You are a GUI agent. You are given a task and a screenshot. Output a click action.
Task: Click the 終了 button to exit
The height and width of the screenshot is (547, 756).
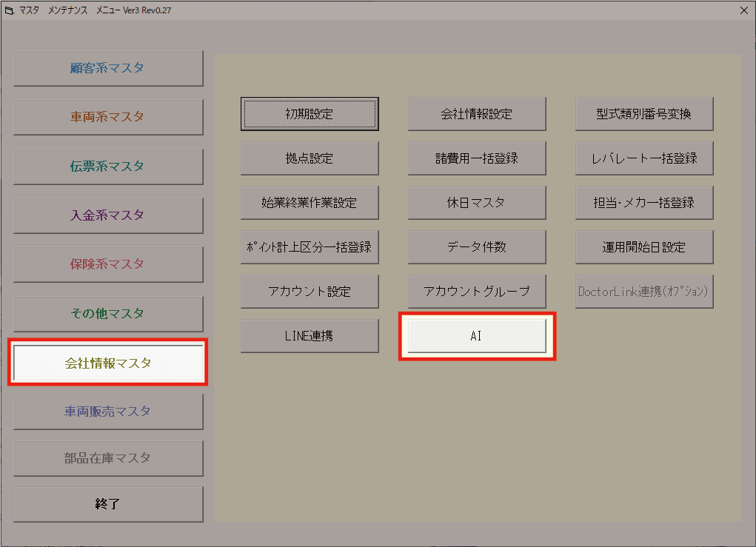pyautogui.click(x=108, y=504)
